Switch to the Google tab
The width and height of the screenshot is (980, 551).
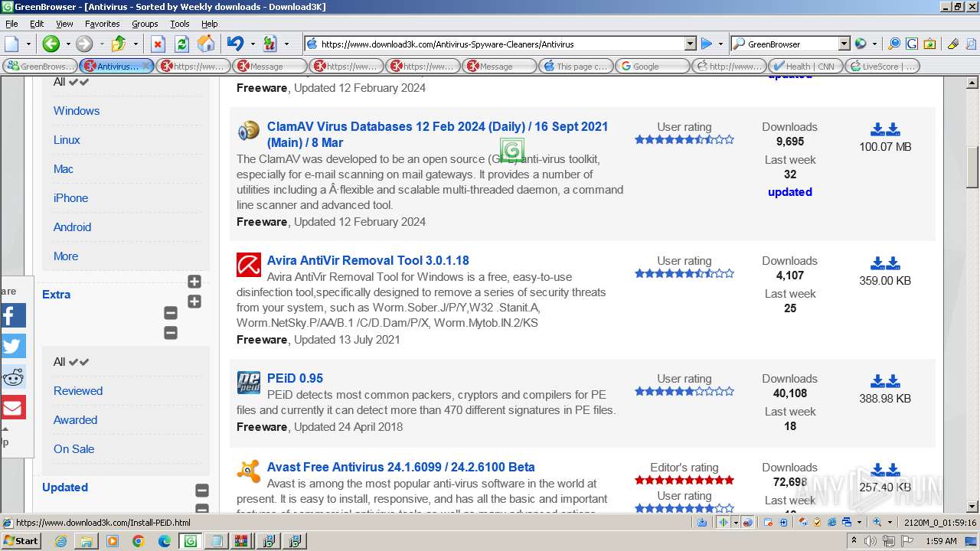point(652,66)
